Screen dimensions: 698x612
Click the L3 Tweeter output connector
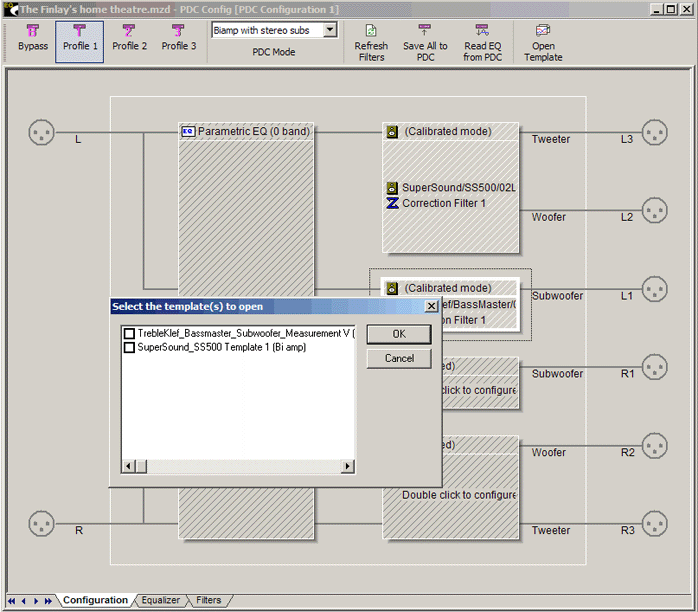(x=654, y=132)
